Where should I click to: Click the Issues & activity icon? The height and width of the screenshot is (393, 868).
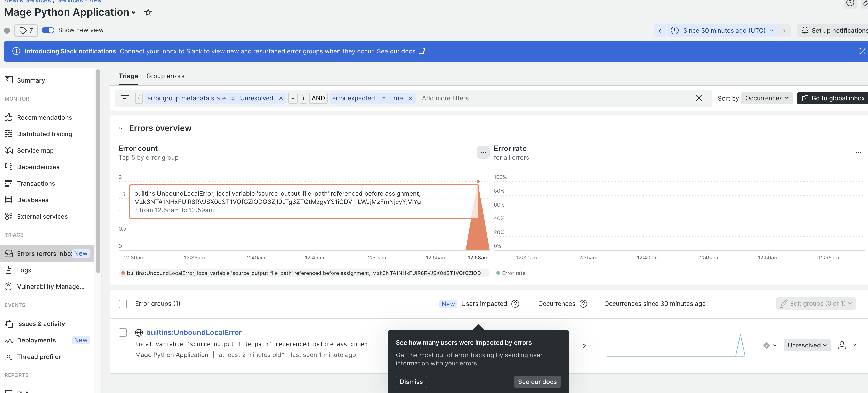coord(9,323)
